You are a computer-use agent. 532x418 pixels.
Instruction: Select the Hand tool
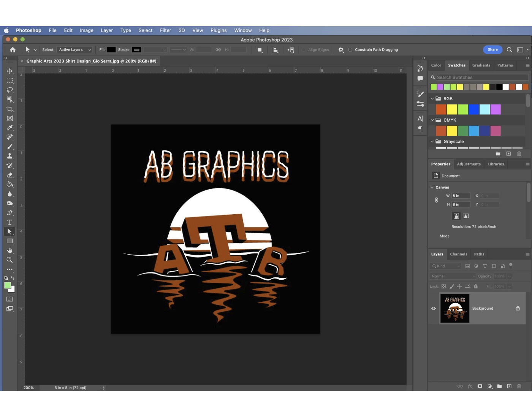point(10,250)
